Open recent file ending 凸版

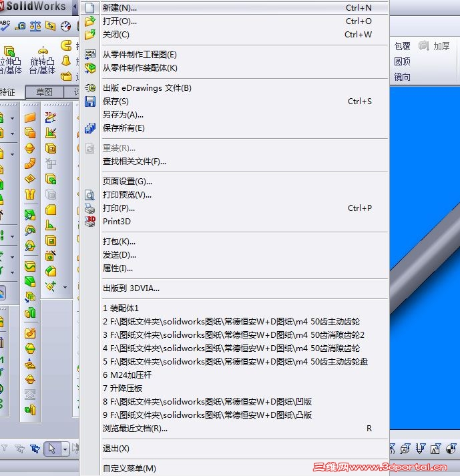235,415
